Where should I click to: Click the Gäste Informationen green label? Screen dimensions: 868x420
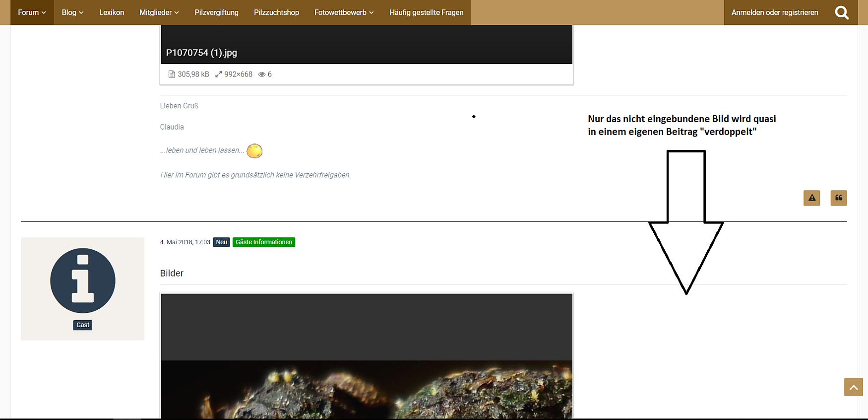tap(263, 242)
